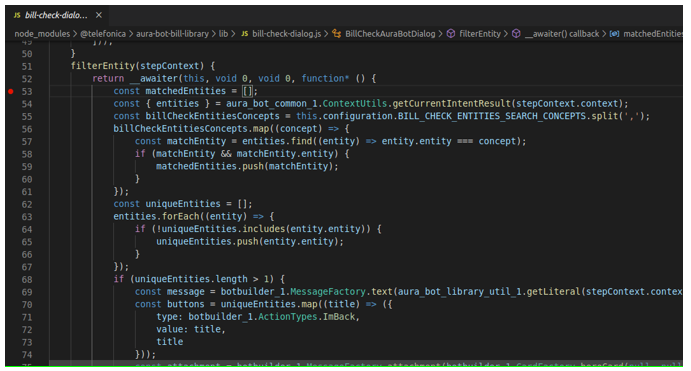Select matchedEntities breadcrumb item
Viewport: 691px width, 371px height.
pos(653,34)
